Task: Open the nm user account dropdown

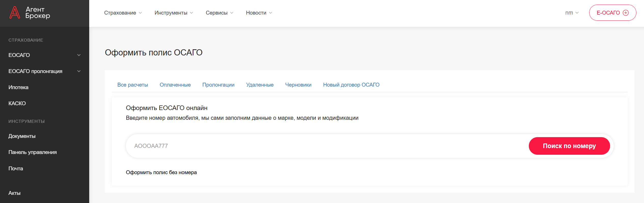Action: click(x=572, y=13)
